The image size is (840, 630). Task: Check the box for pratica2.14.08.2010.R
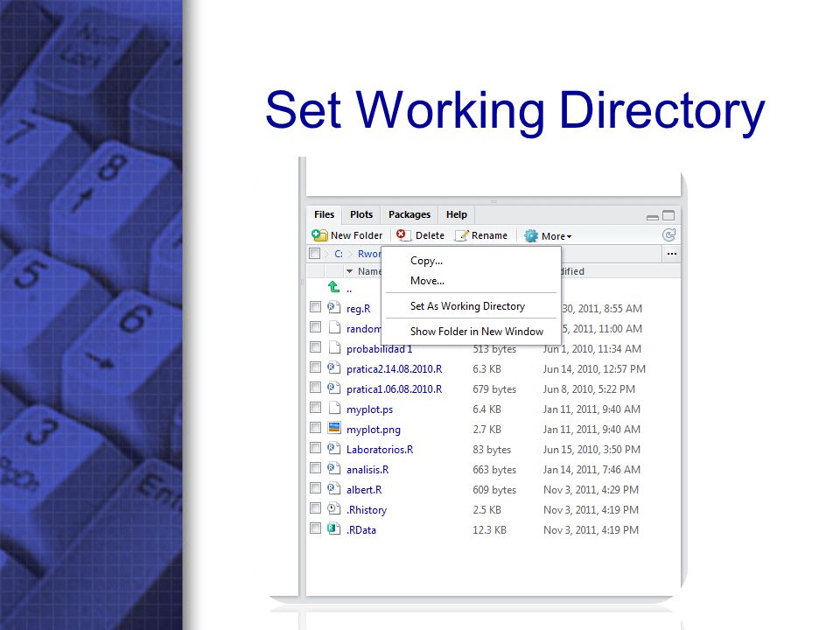(316, 367)
